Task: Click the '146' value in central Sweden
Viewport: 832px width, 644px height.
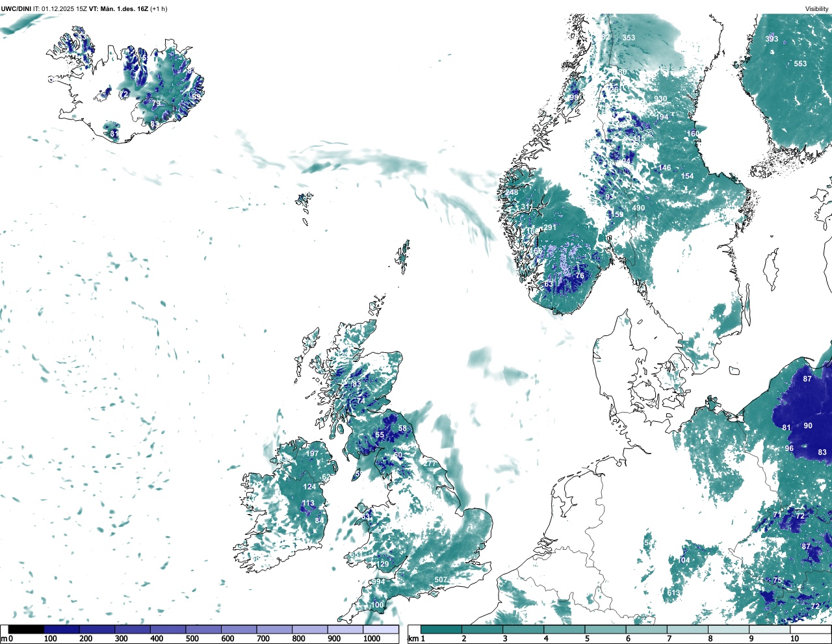Action: click(x=664, y=168)
